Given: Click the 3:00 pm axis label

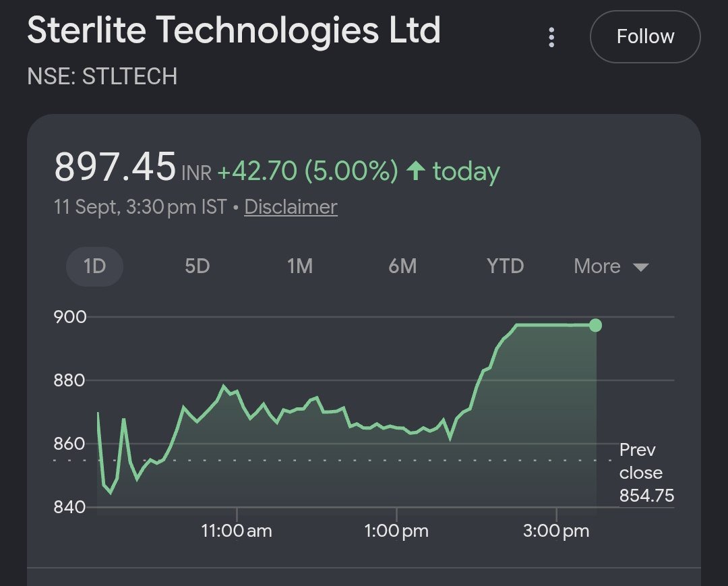Looking at the screenshot, I should [x=556, y=530].
